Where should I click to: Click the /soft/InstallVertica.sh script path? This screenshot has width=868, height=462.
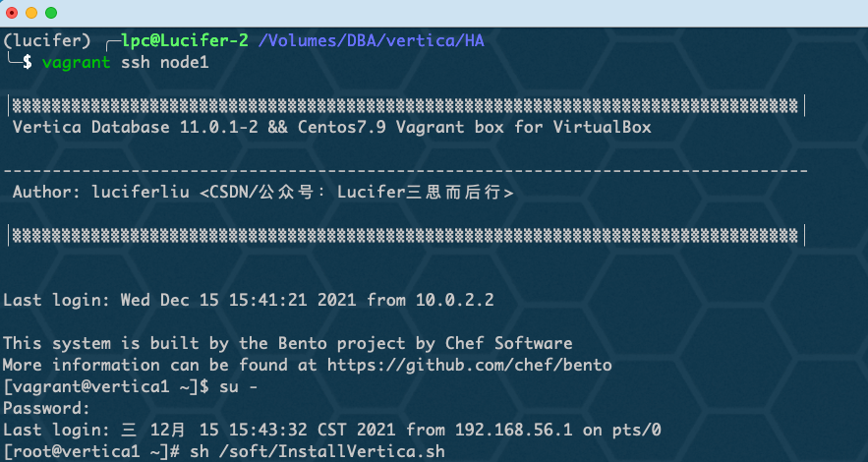[x=331, y=451]
